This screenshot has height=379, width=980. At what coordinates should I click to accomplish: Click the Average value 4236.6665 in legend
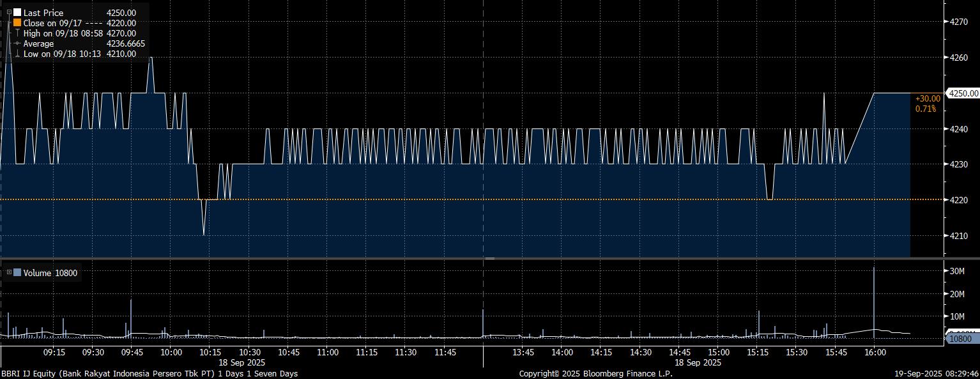(x=125, y=43)
